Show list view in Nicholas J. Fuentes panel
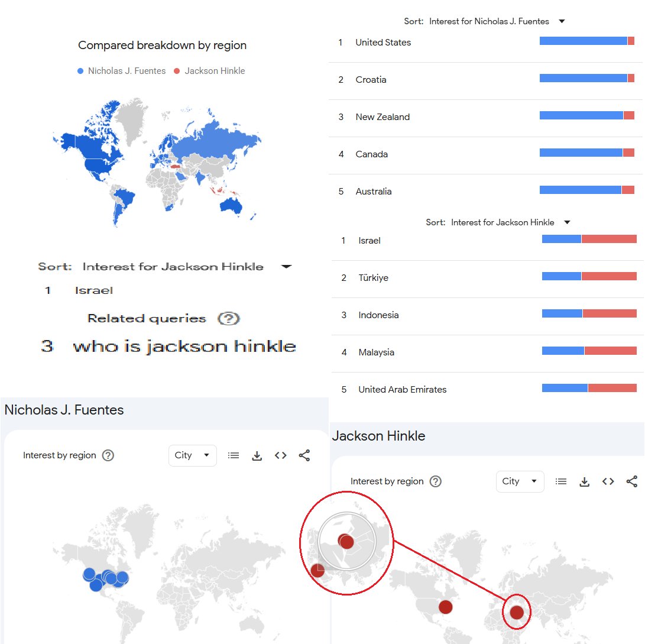 [234, 455]
